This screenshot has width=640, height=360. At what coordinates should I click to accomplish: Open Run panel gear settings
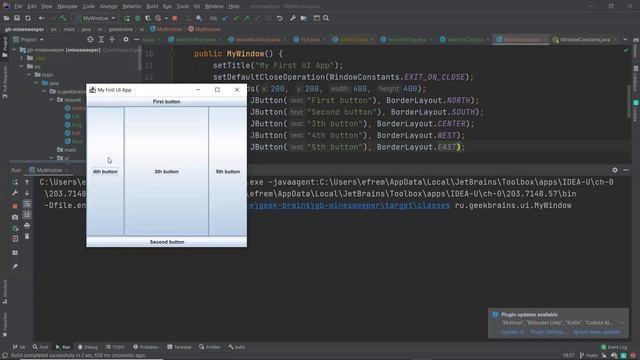coord(615,170)
